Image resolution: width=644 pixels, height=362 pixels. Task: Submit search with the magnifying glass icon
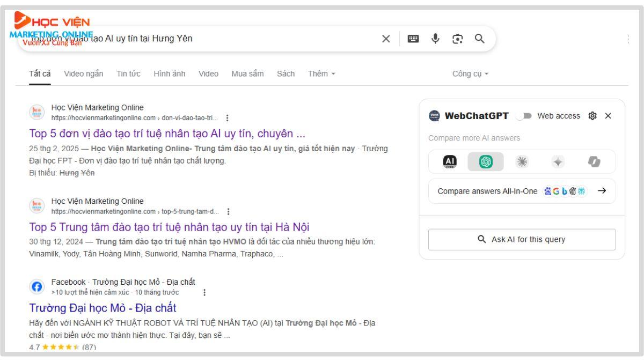tap(479, 38)
